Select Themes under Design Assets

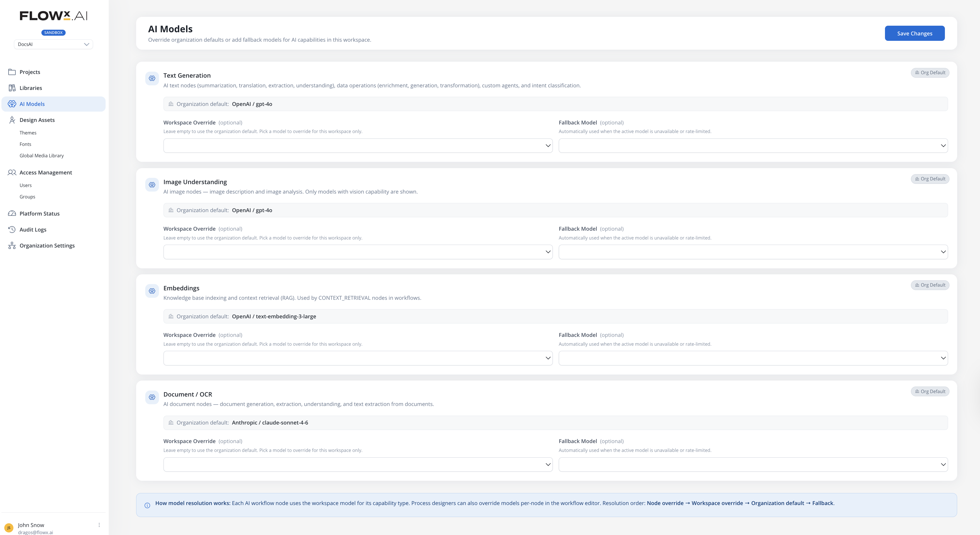[x=28, y=132]
